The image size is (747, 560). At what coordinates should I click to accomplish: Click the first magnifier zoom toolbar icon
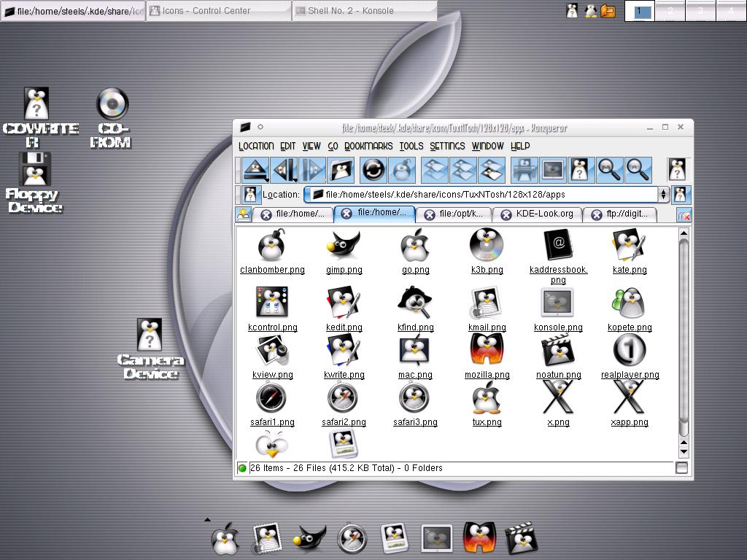(609, 169)
